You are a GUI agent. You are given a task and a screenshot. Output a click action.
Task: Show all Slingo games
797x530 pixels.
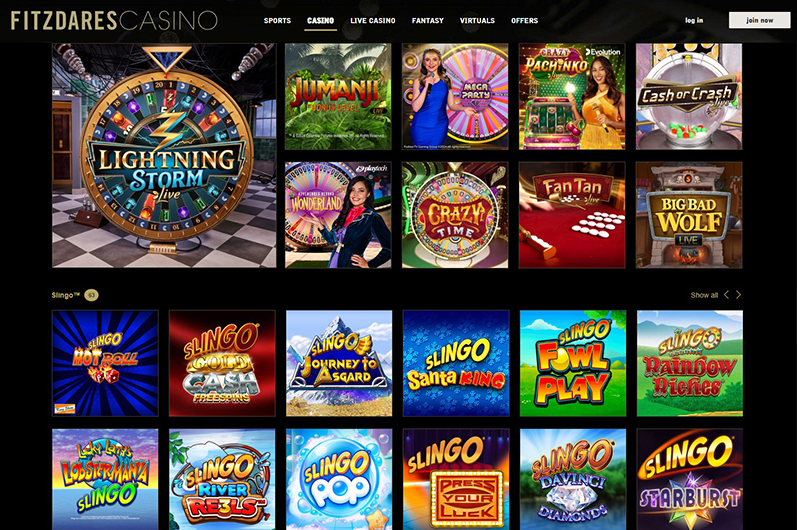[x=704, y=295]
